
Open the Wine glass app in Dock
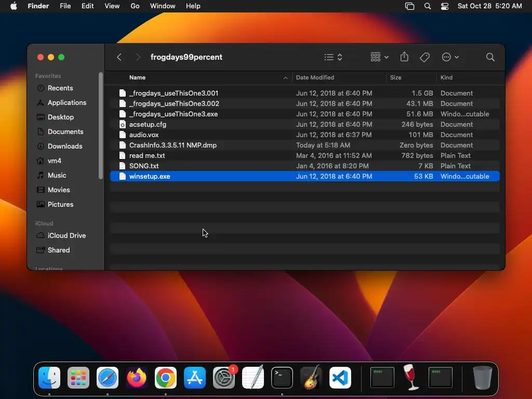pos(411,377)
